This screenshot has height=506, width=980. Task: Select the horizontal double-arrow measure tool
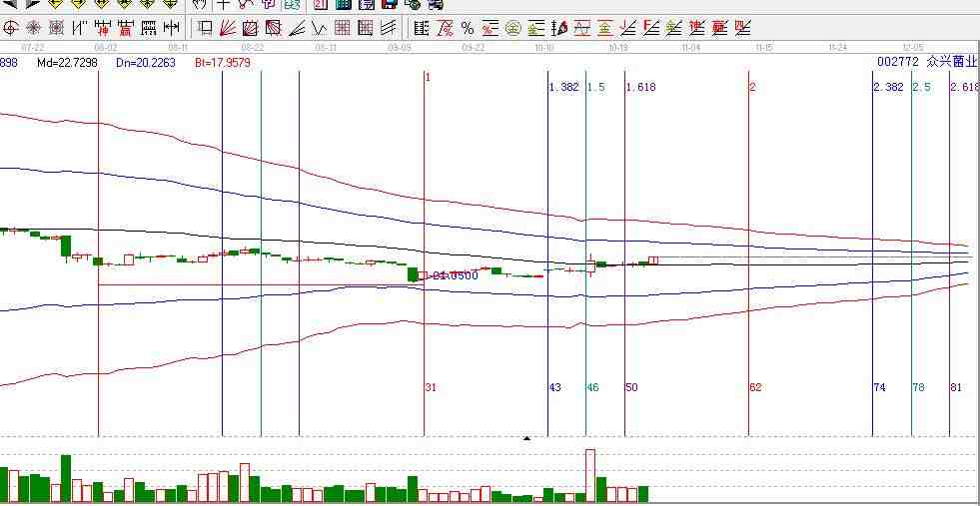[x=171, y=28]
